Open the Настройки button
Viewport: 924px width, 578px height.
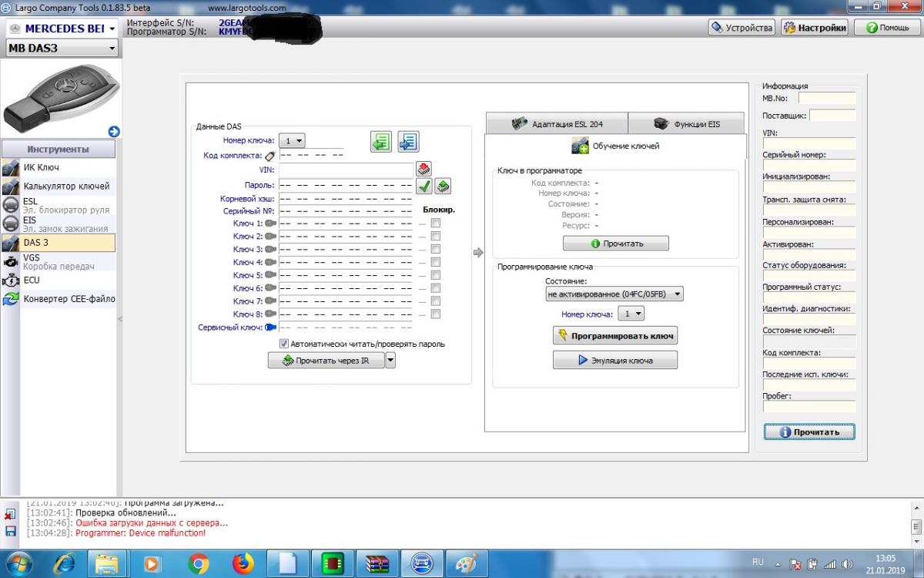[814, 28]
